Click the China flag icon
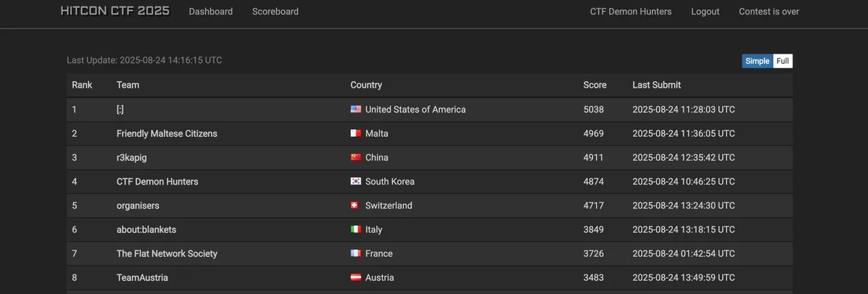 point(355,157)
